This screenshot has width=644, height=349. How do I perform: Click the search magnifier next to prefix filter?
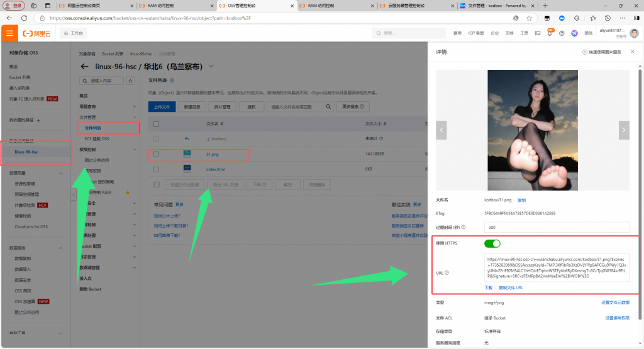pos(329,107)
